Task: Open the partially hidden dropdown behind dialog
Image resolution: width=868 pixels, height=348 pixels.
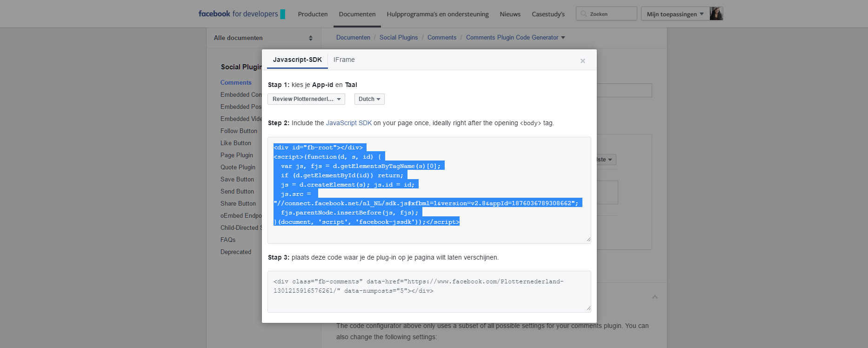Action: click(606, 160)
